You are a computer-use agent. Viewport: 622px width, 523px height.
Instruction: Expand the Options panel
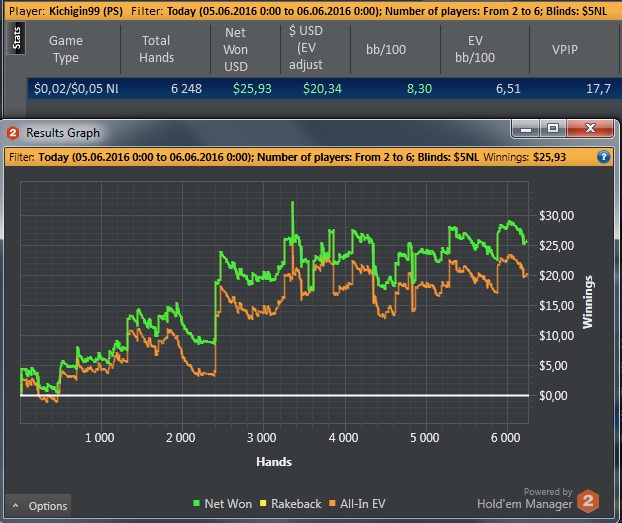click(39, 506)
